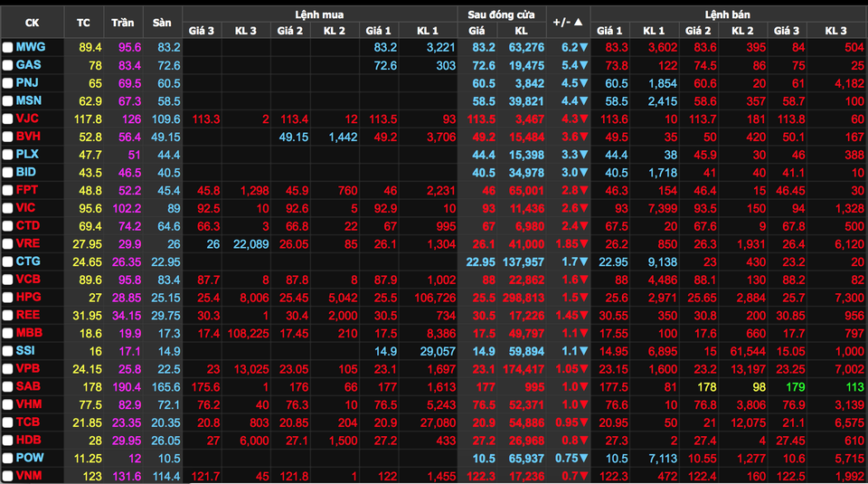Viewport: 868px width, 484px height.
Task: Open the VCB stock symbol link
Action: [28, 280]
